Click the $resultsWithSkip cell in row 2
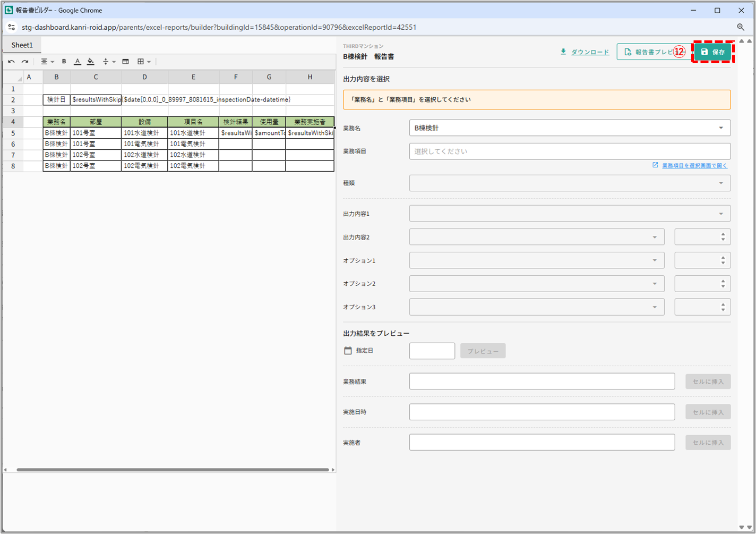Screen dimensions: 756x534 [x=96, y=100]
